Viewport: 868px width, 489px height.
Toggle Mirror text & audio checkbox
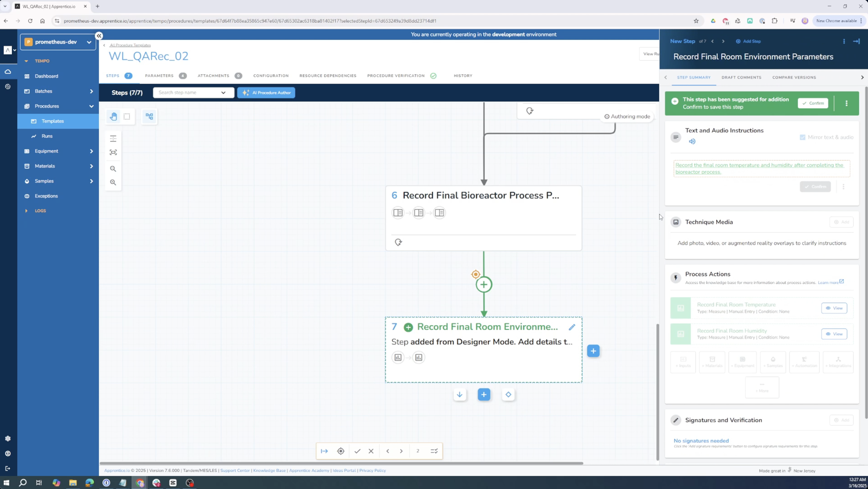803,137
